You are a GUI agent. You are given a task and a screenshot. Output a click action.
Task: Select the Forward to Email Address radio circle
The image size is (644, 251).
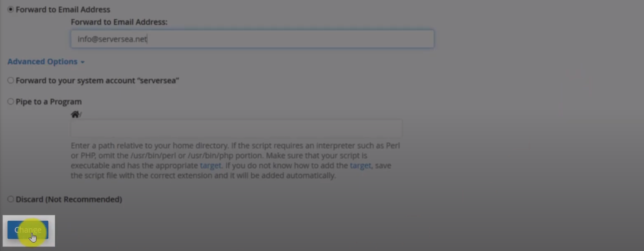click(10, 10)
